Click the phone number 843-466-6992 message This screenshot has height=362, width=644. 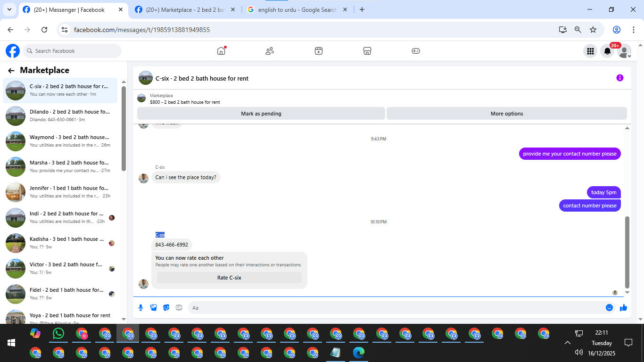point(172,245)
